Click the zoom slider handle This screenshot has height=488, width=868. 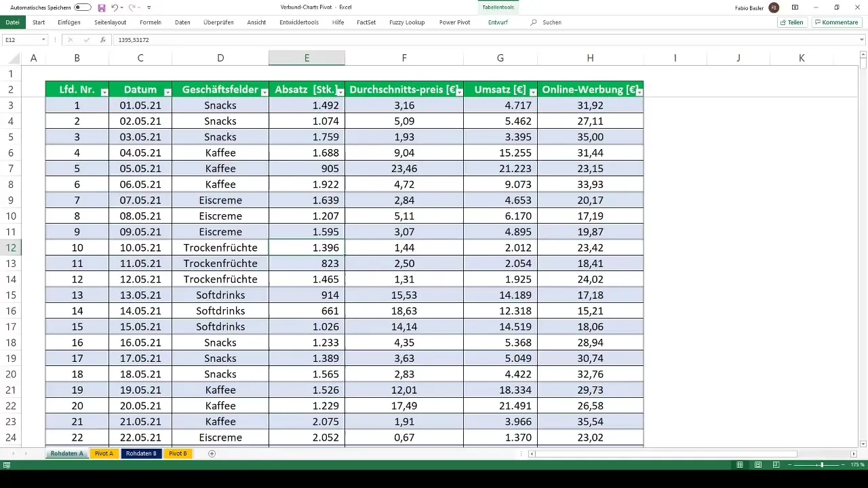[x=821, y=465]
